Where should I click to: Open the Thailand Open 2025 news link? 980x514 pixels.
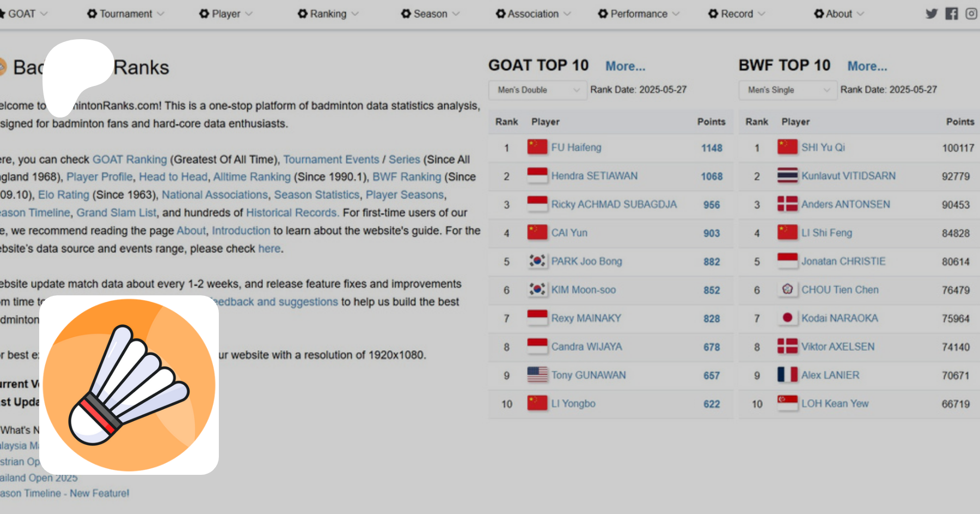tap(41, 478)
